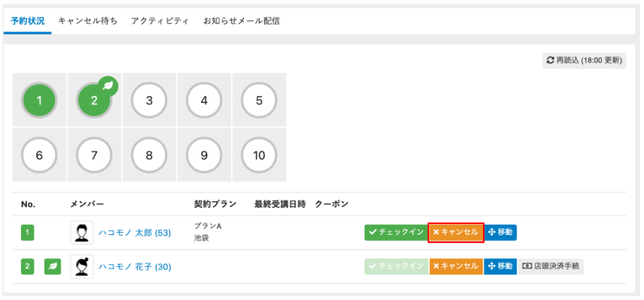
Task: Select the 予約状況 tab
Action: click(28, 21)
